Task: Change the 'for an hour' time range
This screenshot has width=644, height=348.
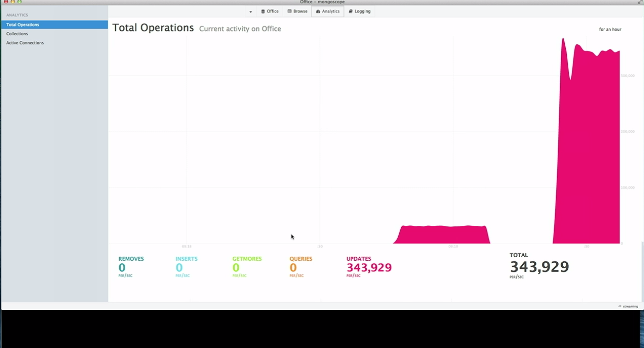Action: tap(610, 29)
